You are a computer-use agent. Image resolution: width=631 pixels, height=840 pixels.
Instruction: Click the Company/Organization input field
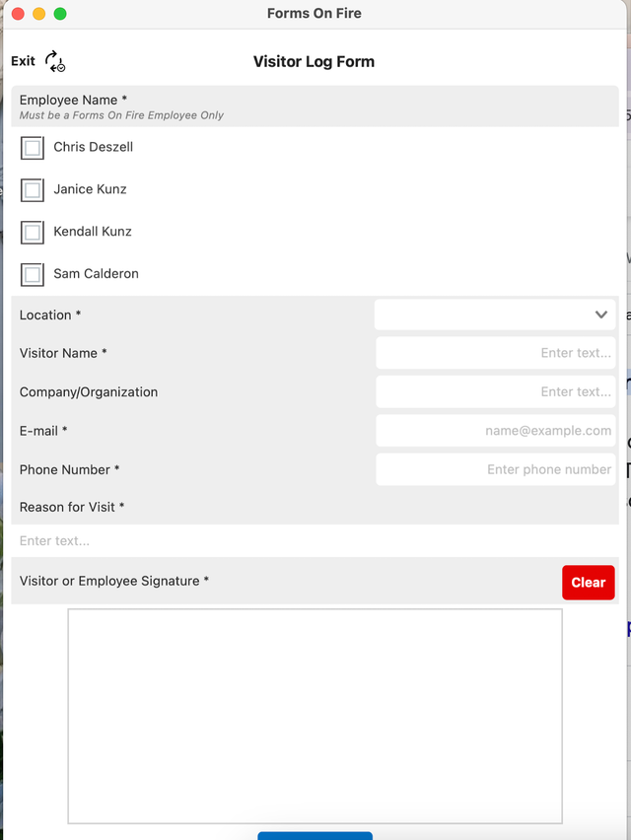[495, 391]
